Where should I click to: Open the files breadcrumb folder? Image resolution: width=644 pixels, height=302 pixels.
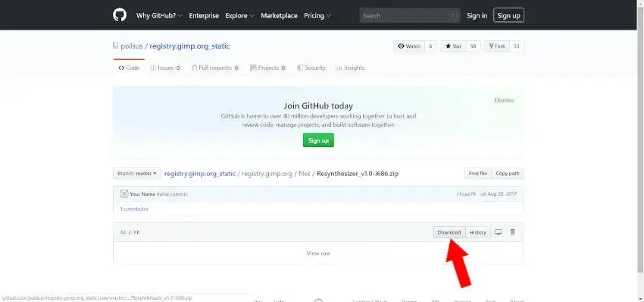(305, 174)
